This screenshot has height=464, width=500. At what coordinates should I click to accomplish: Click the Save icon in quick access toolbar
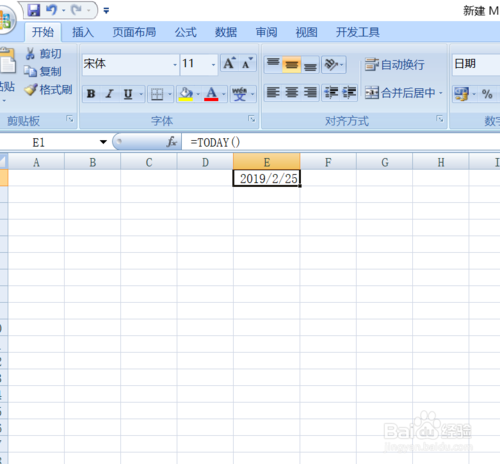pyautogui.click(x=34, y=10)
